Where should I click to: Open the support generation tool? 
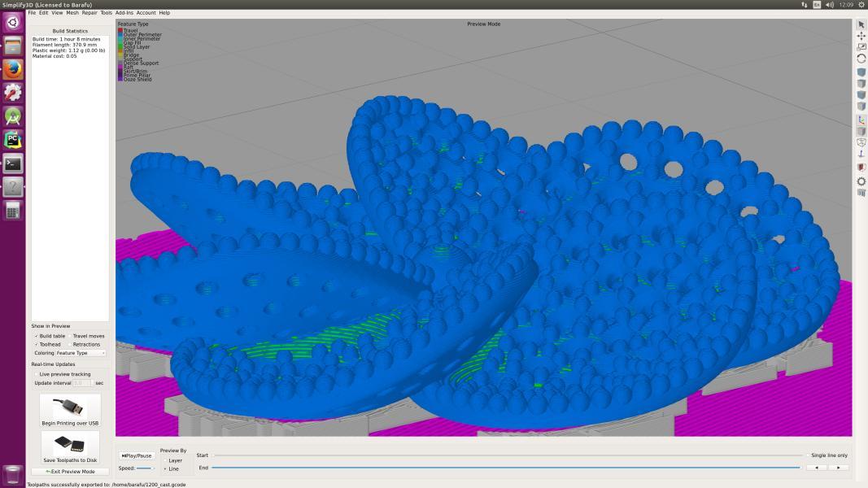pyautogui.click(x=860, y=152)
